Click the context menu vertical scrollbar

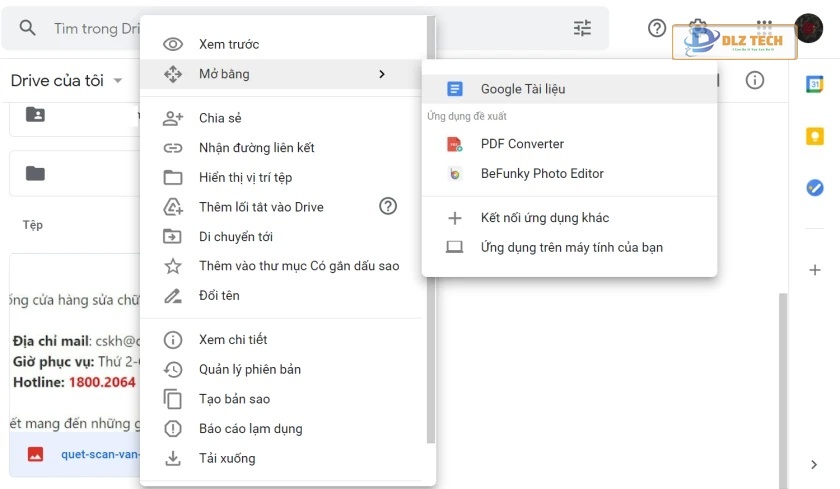click(431, 230)
